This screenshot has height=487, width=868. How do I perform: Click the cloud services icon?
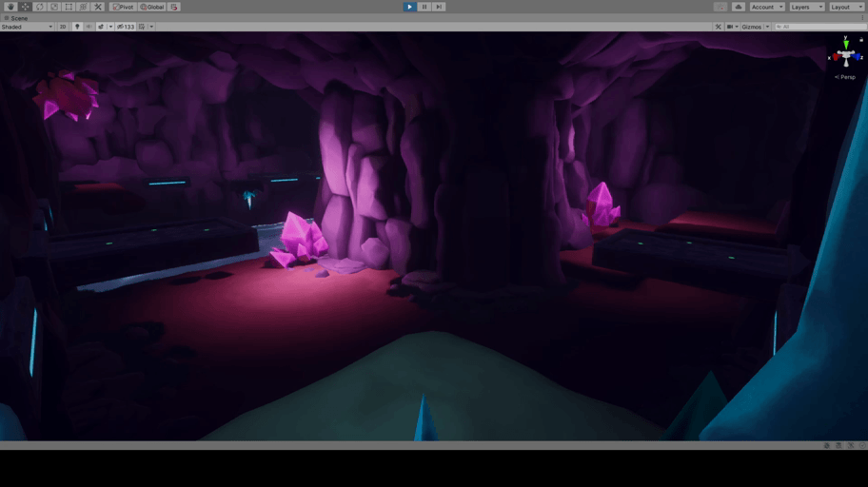[x=738, y=7]
